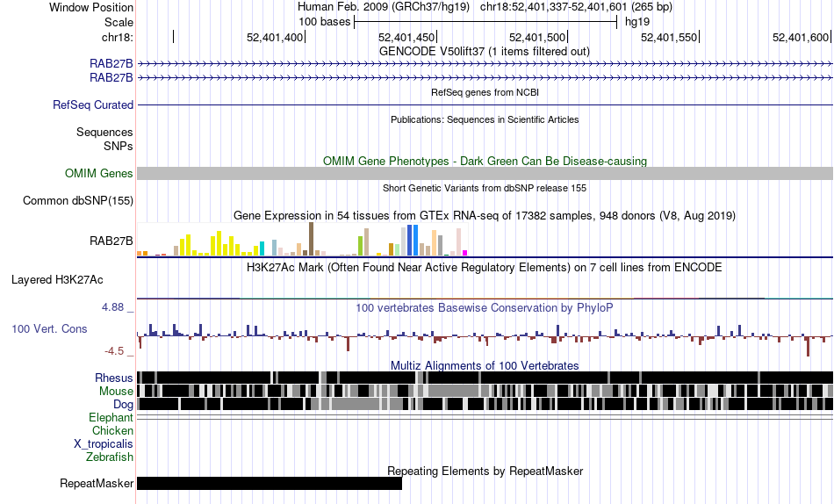Click the magenta bar in GTEx chart
Viewport: 834px width, 504px height.
465,253
